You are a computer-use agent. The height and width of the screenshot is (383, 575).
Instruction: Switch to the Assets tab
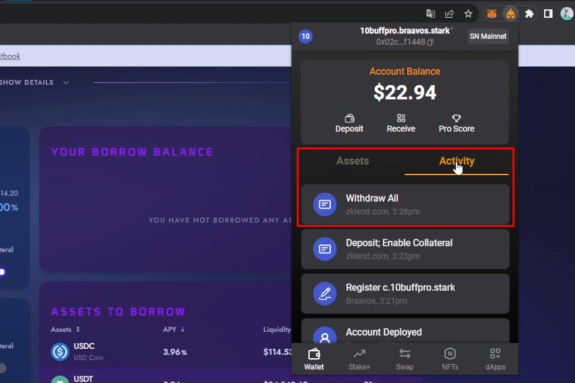[353, 161]
